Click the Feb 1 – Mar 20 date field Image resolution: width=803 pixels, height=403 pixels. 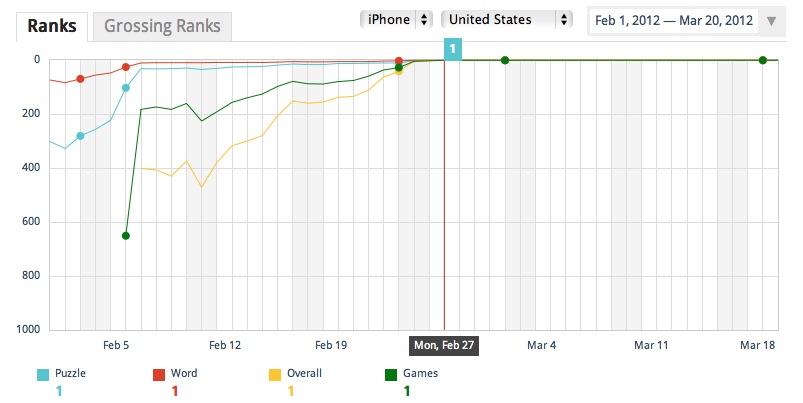(673, 20)
